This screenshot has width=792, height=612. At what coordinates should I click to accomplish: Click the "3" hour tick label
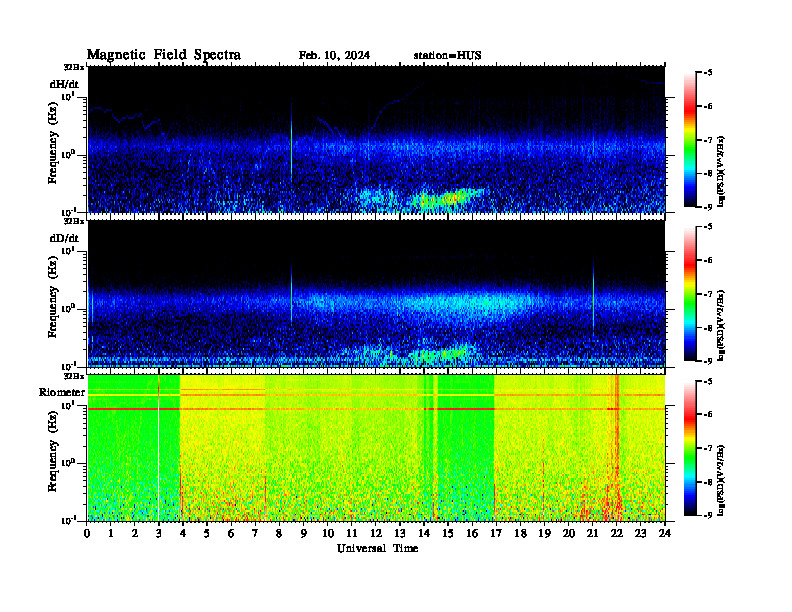point(159,533)
